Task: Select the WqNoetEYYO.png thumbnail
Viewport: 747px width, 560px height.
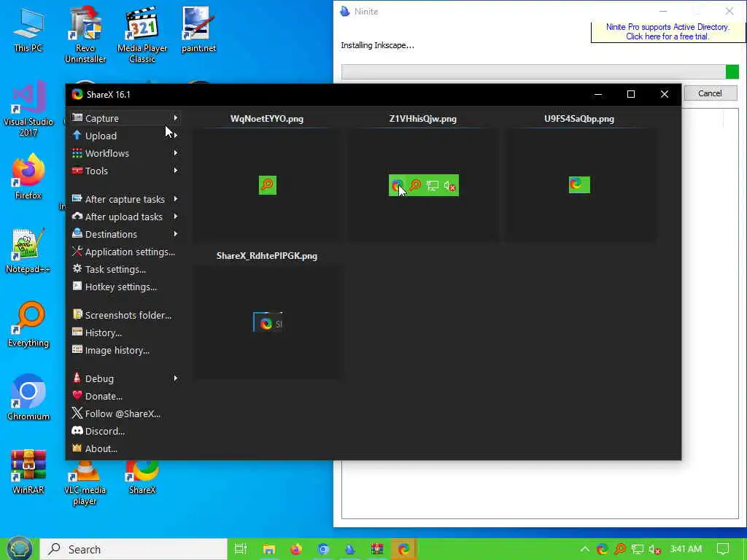Action: coord(267,184)
